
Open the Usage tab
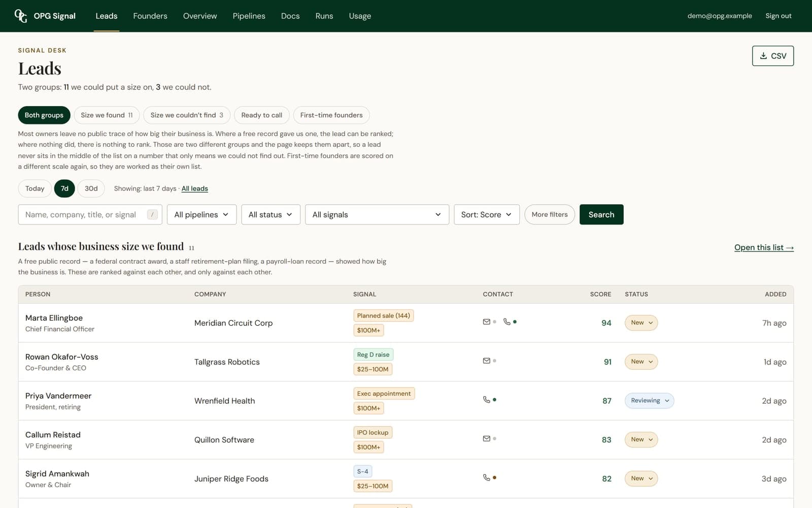[x=360, y=16]
